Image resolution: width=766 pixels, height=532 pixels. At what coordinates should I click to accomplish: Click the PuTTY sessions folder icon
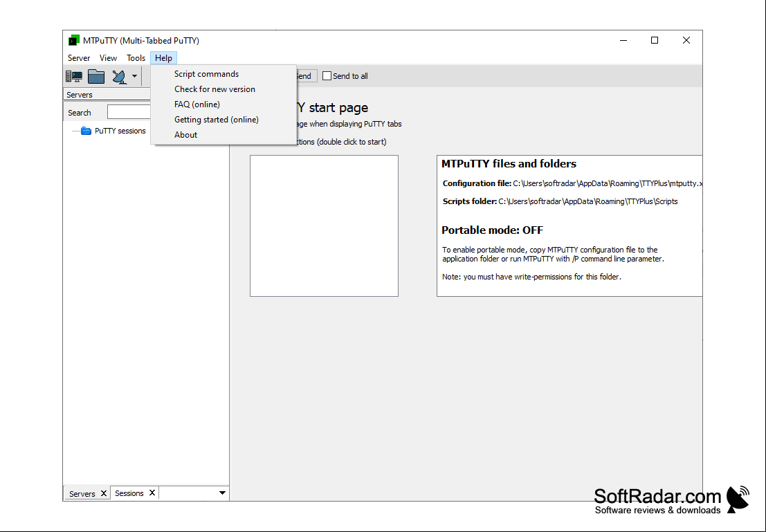[x=86, y=131]
